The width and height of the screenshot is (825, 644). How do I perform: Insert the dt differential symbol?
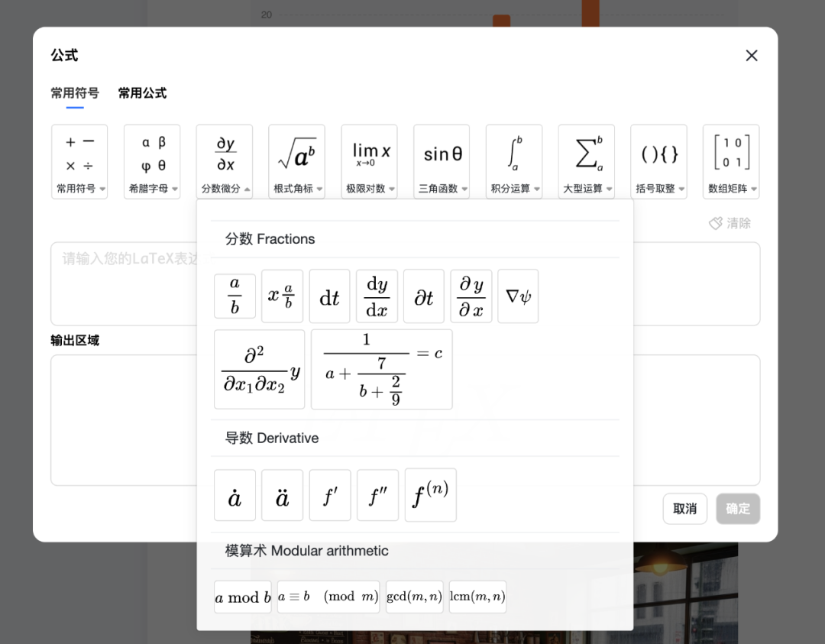[x=329, y=296]
